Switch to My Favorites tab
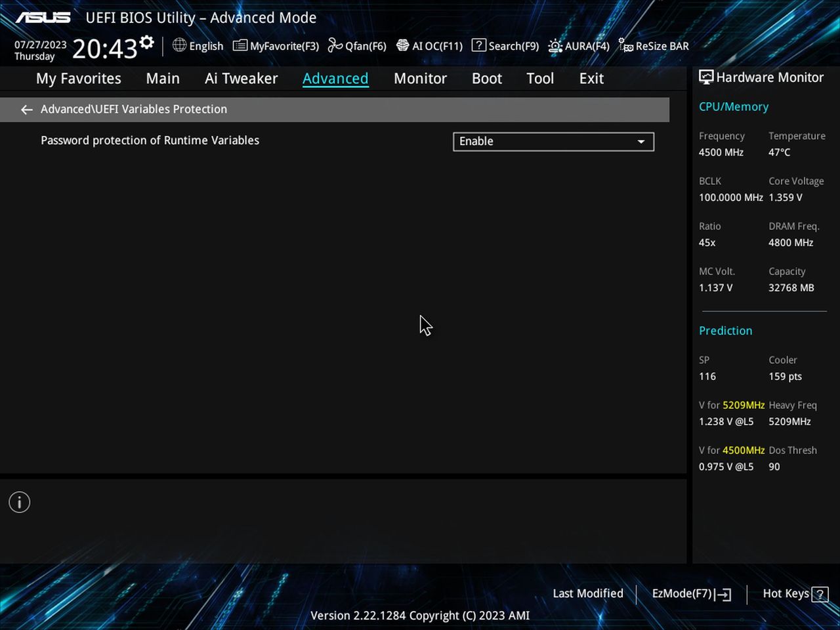This screenshot has width=840, height=630. point(79,79)
